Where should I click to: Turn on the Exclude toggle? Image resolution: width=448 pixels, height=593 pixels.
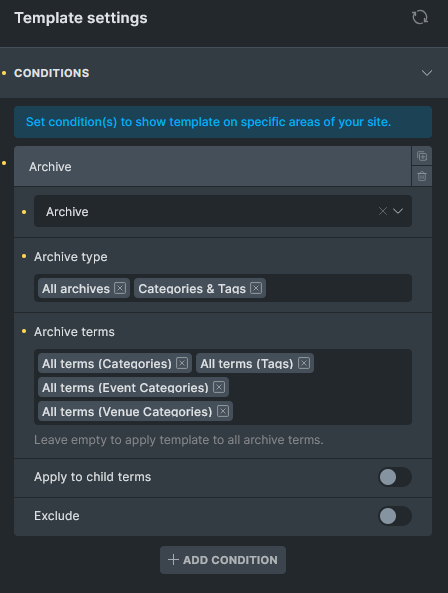(395, 516)
